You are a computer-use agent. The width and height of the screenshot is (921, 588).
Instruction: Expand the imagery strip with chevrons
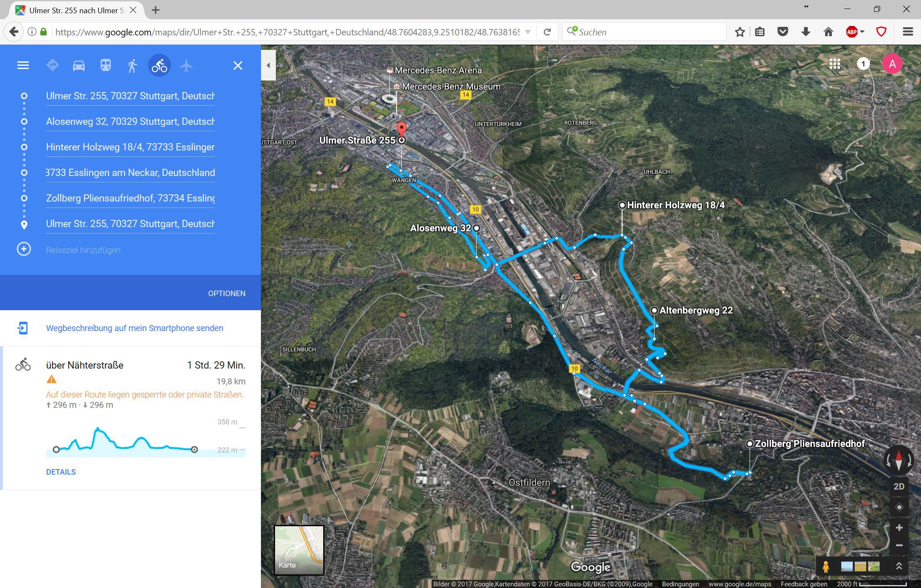(x=899, y=566)
